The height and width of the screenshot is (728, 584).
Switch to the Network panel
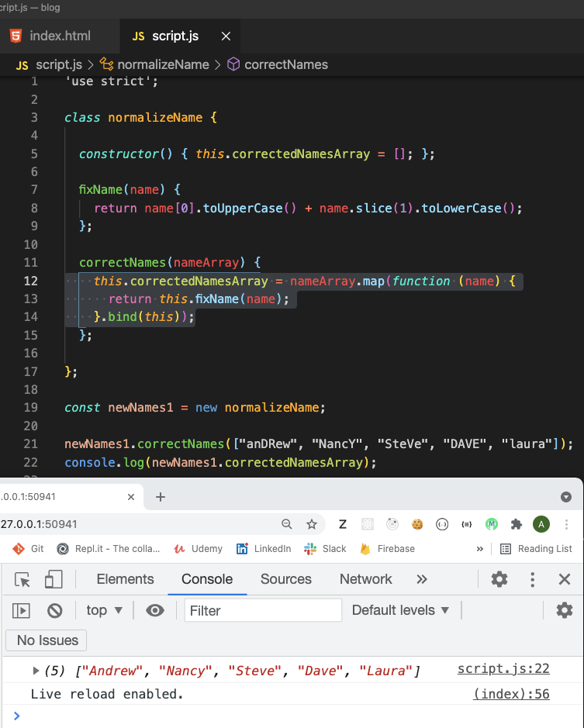tap(365, 579)
